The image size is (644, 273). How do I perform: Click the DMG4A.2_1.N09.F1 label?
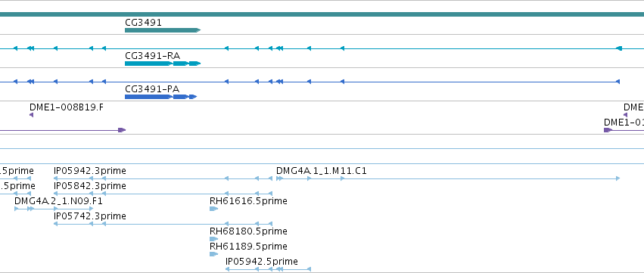(58, 200)
